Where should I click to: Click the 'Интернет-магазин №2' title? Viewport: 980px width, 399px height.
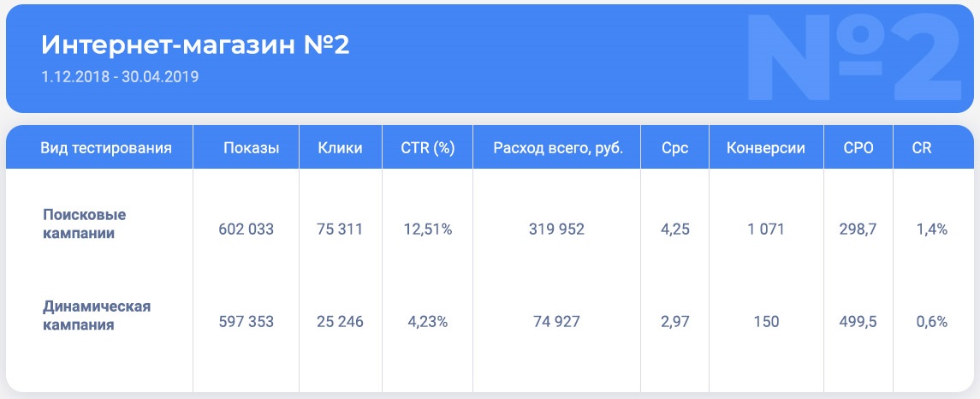(x=195, y=45)
